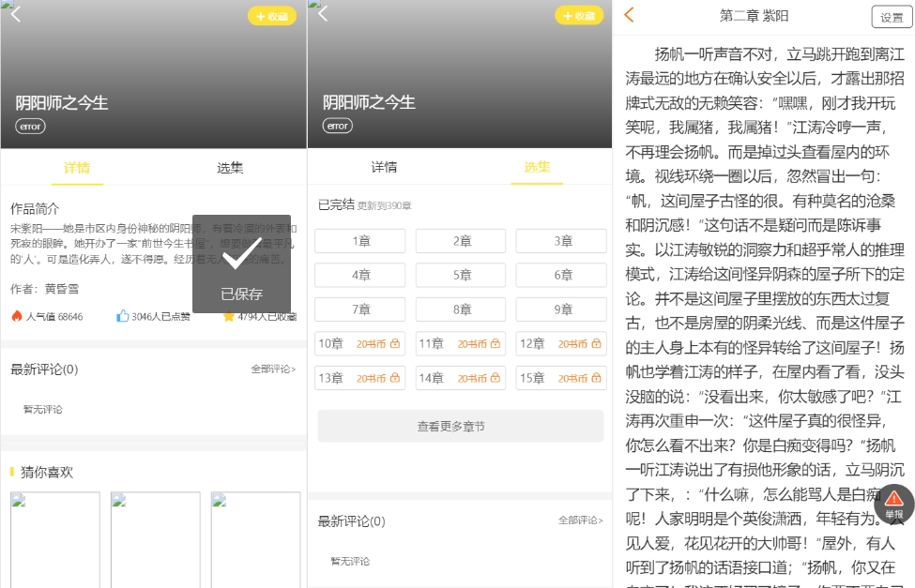Open chapter 3章
Screen dimensions: 915x588
(561, 241)
